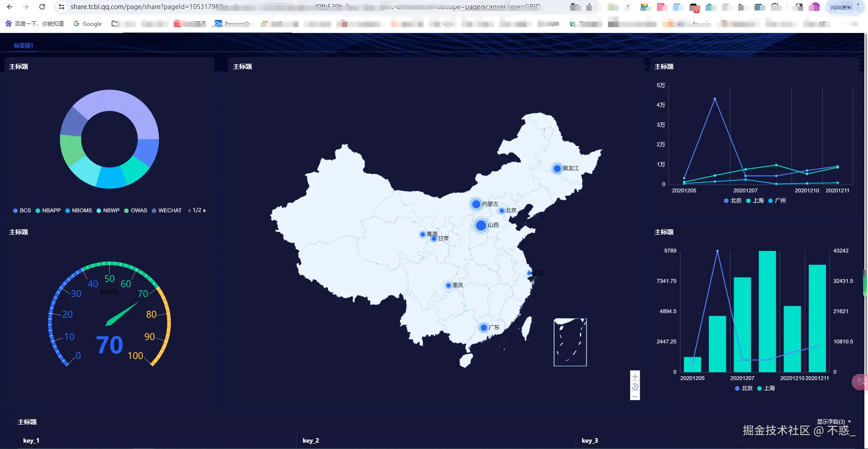
Task: Open the Google bookmark
Action: 88,24
